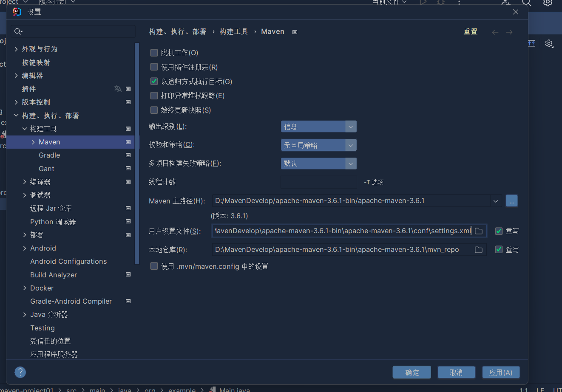Click project settings icon on Gradle row
Viewport: 562px width, 392px height.
tap(128, 155)
